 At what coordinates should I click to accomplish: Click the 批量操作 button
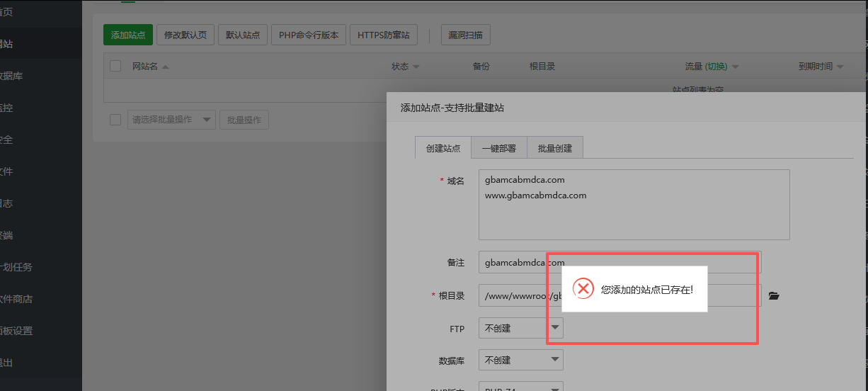[x=244, y=120]
